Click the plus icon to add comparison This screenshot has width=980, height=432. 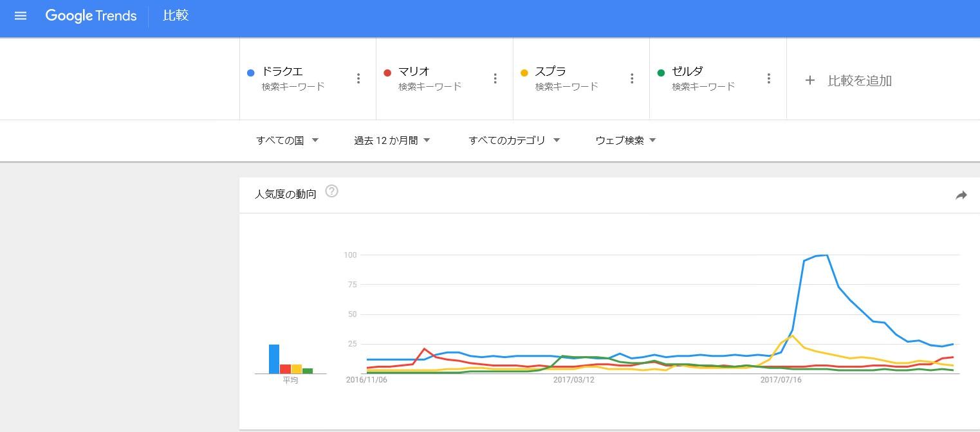(810, 80)
